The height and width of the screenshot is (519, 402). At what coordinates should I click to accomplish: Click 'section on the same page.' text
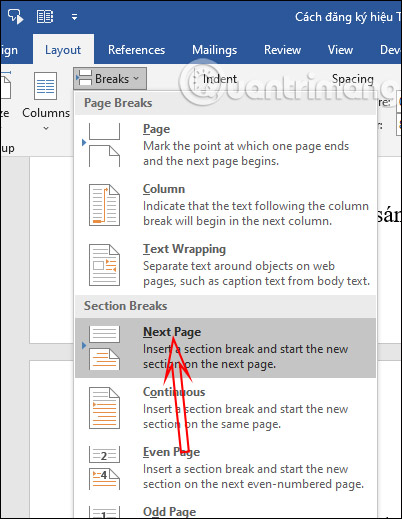(212, 424)
